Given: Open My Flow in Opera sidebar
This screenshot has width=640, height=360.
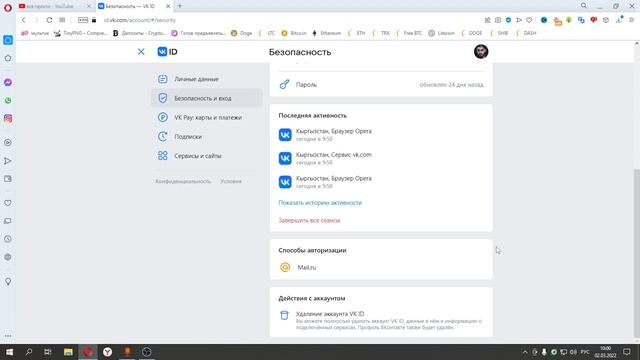Looking at the screenshot, I should 8,161.
